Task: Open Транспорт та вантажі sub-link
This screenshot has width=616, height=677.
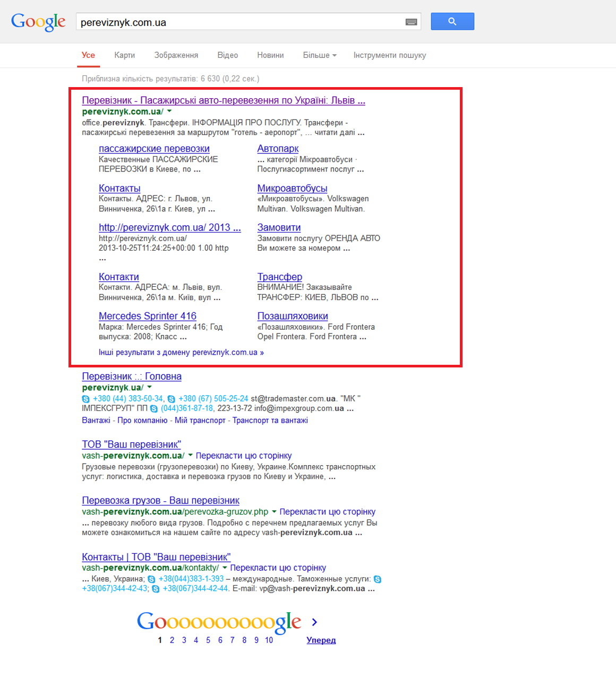Action: point(270,420)
